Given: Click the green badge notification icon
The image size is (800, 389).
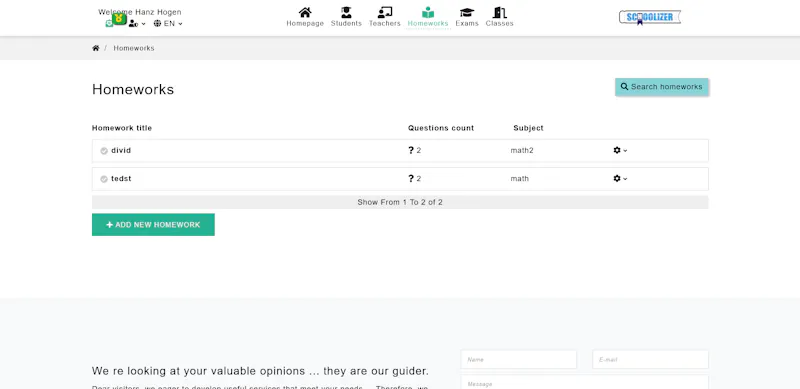Looking at the screenshot, I should coord(119,19).
